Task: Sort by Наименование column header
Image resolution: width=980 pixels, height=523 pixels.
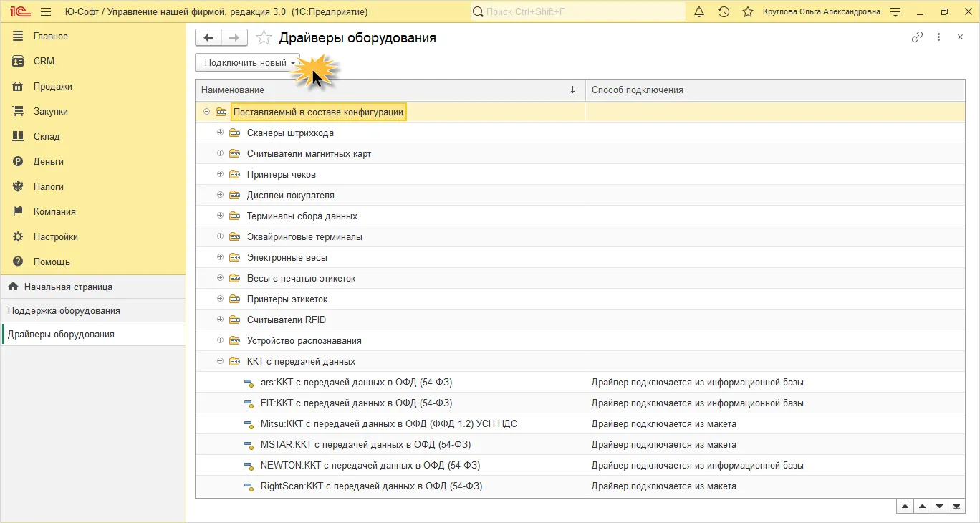Action: tap(390, 90)
